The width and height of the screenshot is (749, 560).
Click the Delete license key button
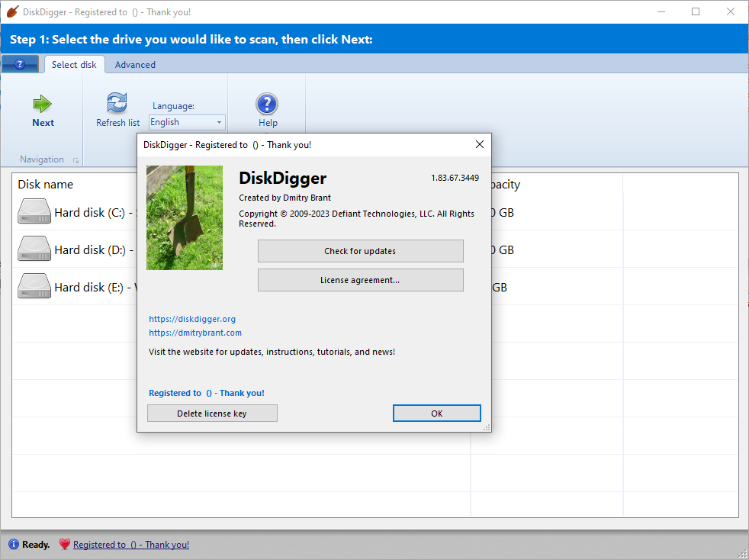tap(212, 414)
